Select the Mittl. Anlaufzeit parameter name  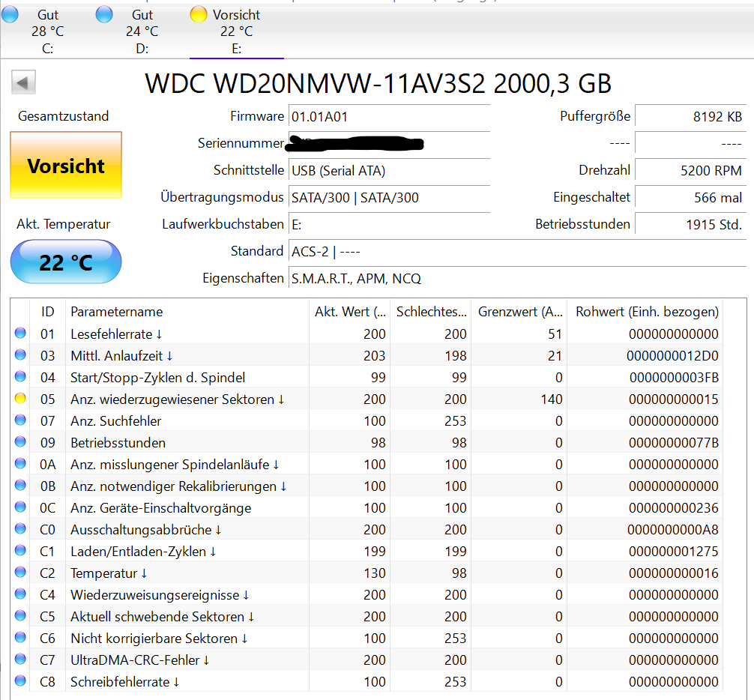(121, 356)
